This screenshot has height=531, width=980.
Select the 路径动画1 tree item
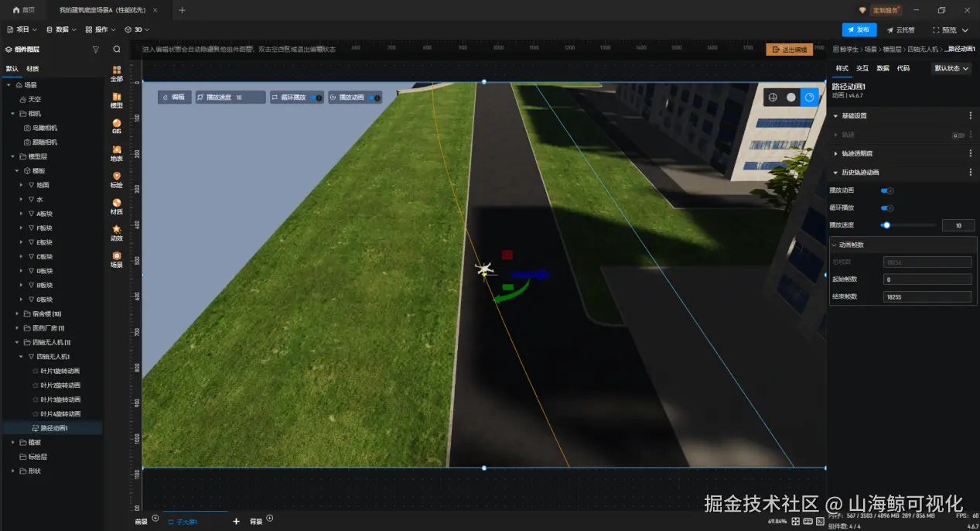[x=53, y=428]
